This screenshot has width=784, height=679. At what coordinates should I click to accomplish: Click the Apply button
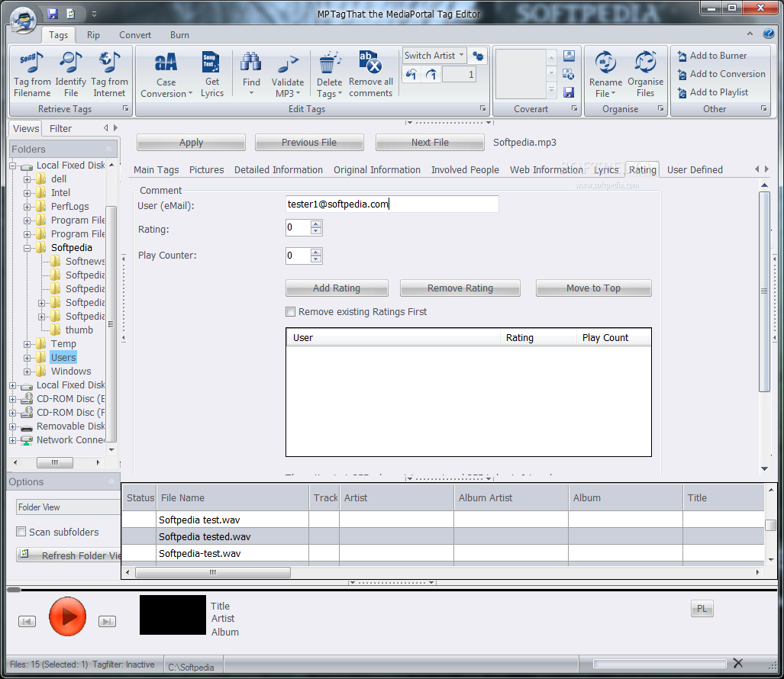(191, 143)
